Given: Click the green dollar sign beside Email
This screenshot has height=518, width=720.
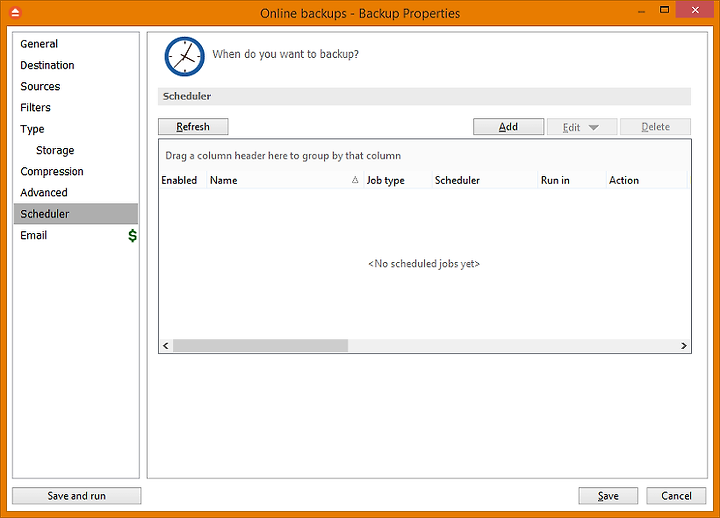Looking at the screenshot, I should coord(132,236).
